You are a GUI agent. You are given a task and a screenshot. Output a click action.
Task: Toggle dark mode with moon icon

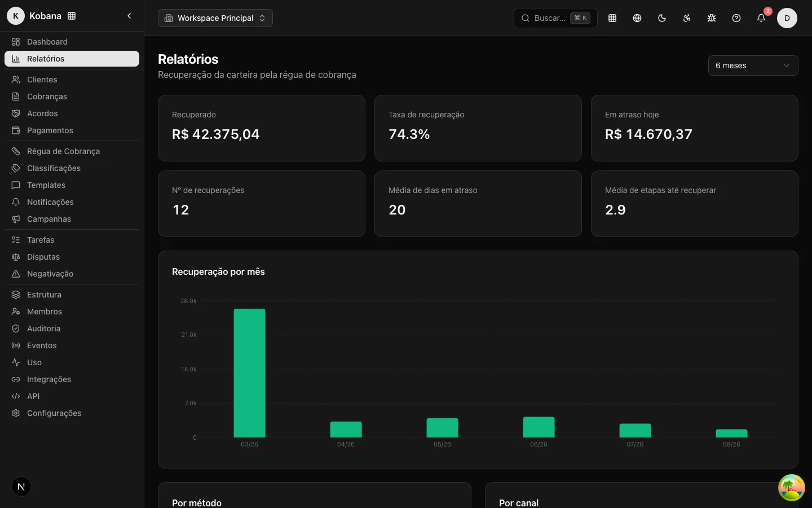662,18
